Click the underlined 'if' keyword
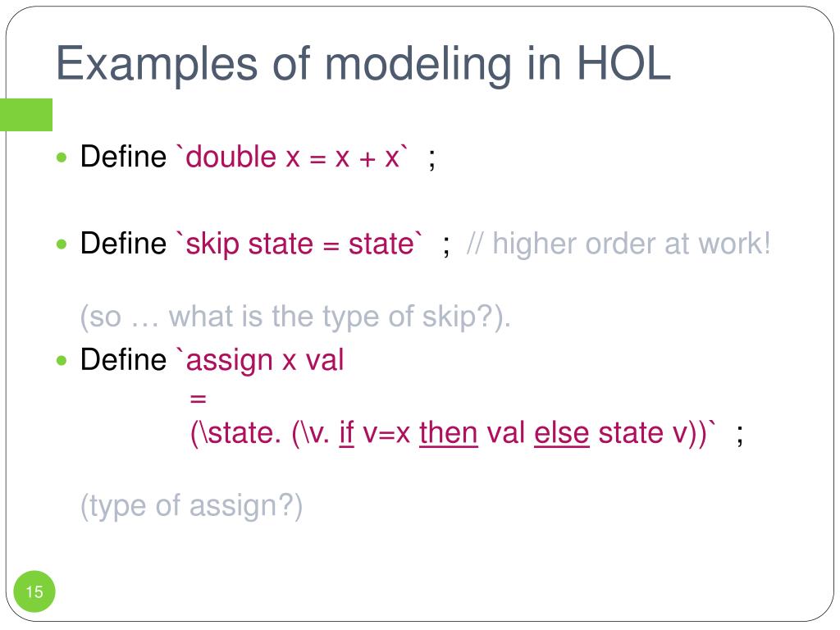840x630 pixels. click(x=347, y=433)
